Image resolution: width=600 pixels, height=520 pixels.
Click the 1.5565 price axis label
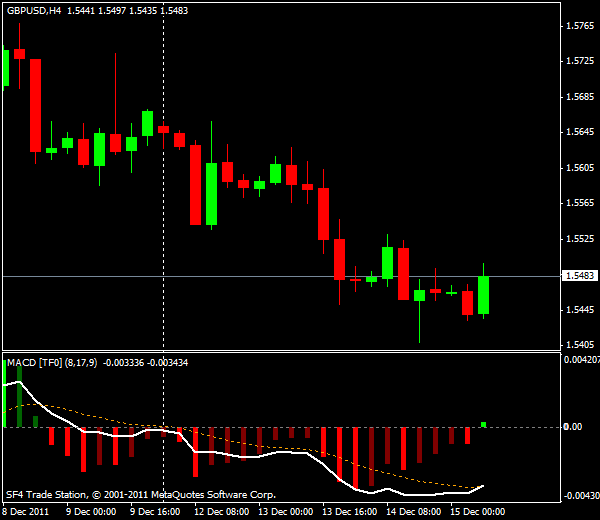(x=580, y=203)
